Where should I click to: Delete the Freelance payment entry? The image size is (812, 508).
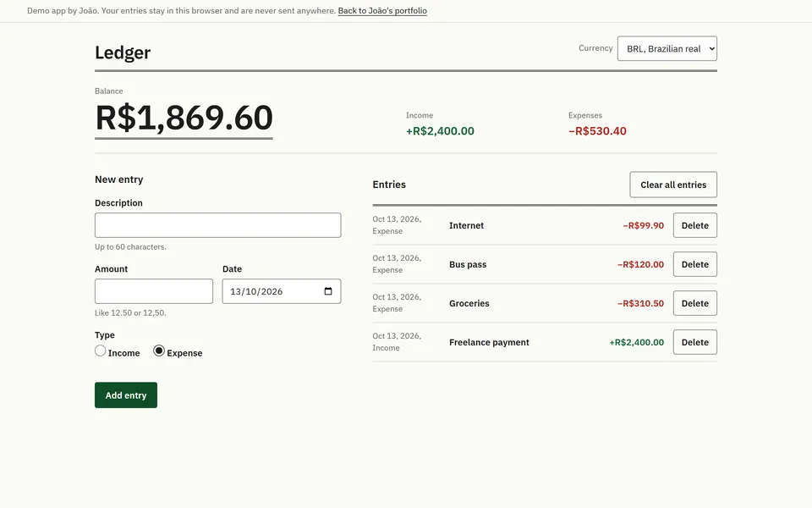coord(695,342)
